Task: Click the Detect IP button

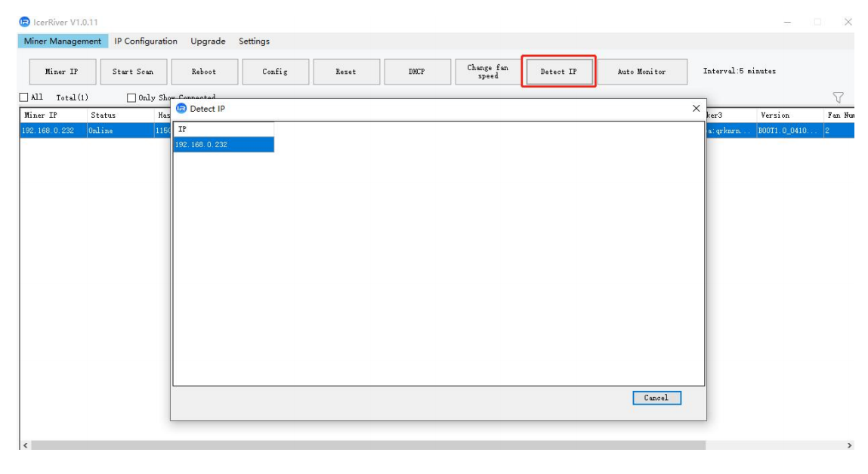Action: pos(558,72)
